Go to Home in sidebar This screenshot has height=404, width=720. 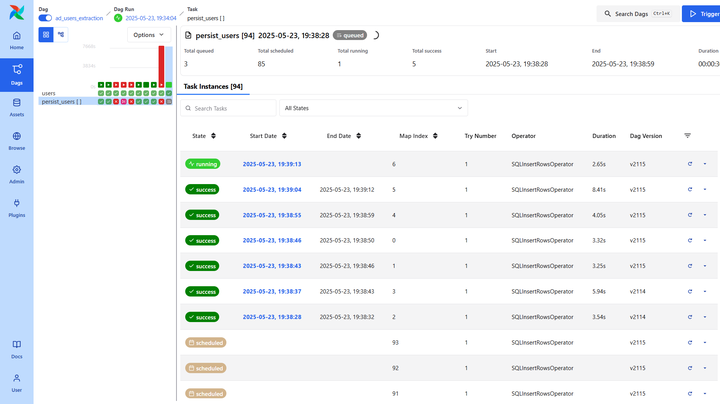click(17, 40)
